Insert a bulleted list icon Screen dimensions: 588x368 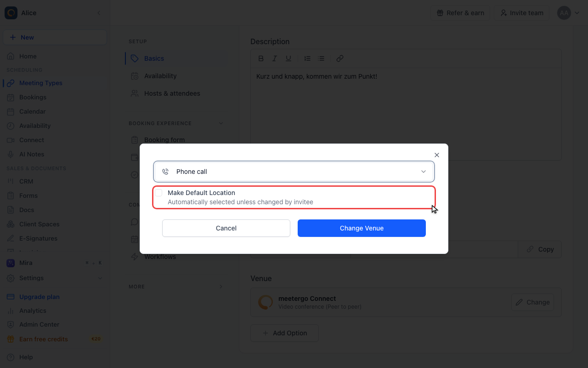321,58
